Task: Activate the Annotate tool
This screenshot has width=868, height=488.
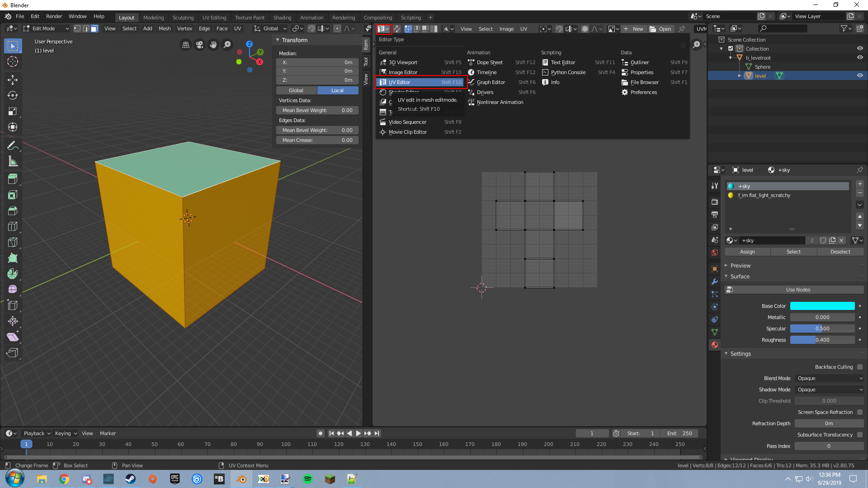Action: point(13,145)
